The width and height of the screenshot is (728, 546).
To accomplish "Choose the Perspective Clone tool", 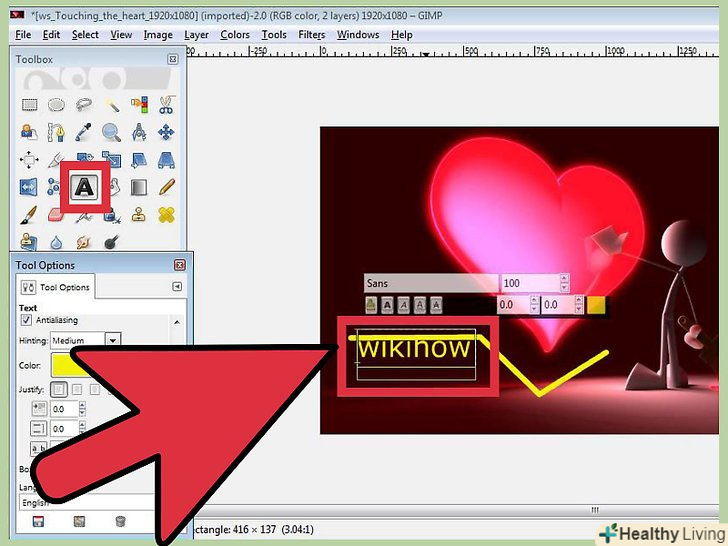I will click(x=29, y=241).
